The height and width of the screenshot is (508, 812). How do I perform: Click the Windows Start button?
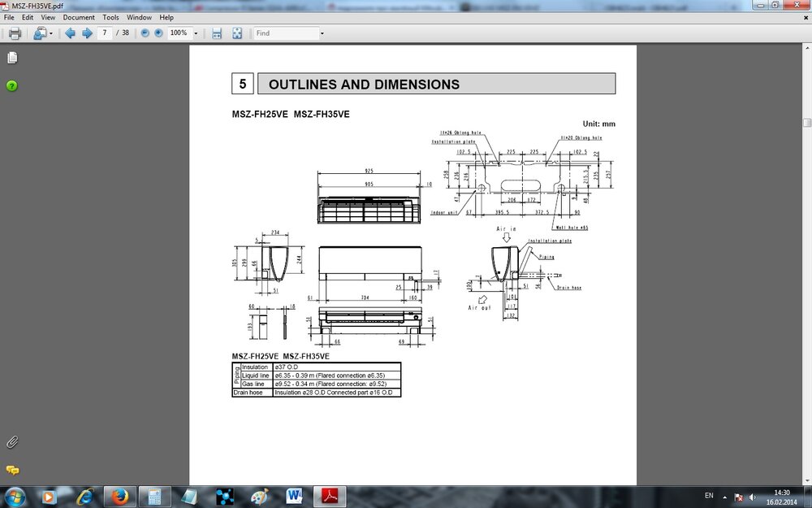click(15, 497)
